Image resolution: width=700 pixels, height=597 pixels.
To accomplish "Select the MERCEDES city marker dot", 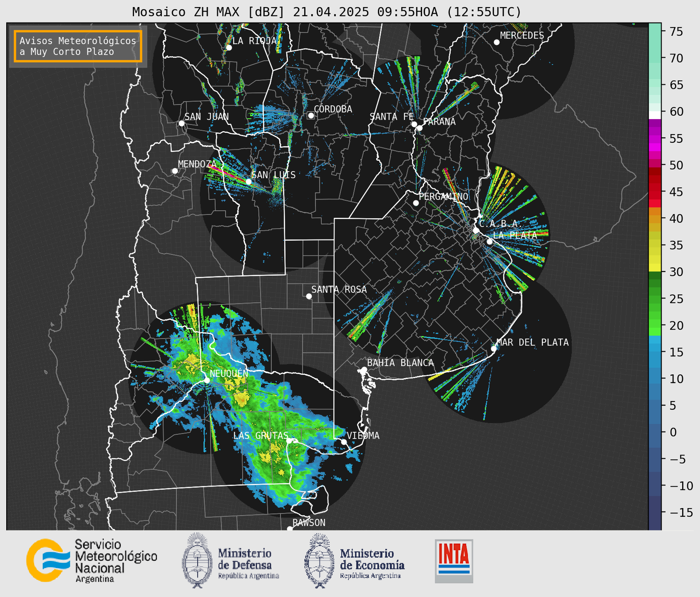I will pyautogui.click(x=496, y=42).
